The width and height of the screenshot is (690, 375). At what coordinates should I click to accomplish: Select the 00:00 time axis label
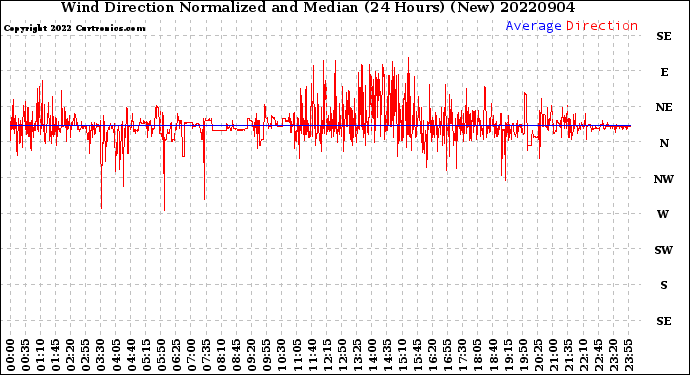coord(11,355)
